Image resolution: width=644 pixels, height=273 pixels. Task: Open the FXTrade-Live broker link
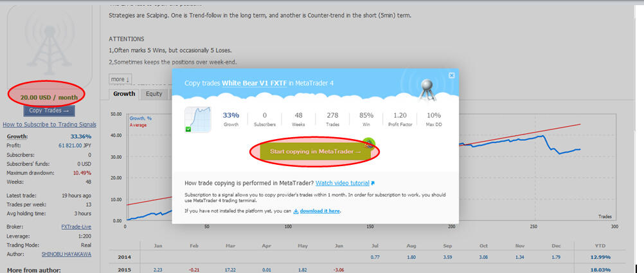coord(76,227)
